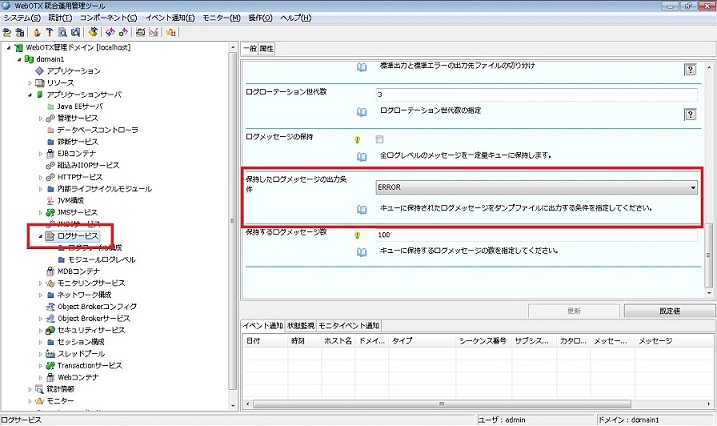Screen dimensions: 717x426
Task: Select データベースコントローラ in the tree
Action: (x=97, y=130)
